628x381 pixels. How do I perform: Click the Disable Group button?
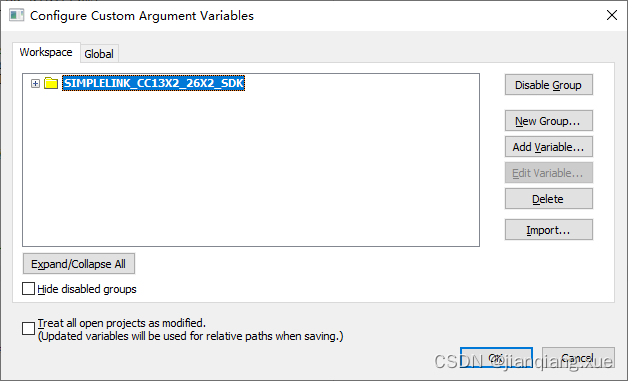click(x=548, y=85)
